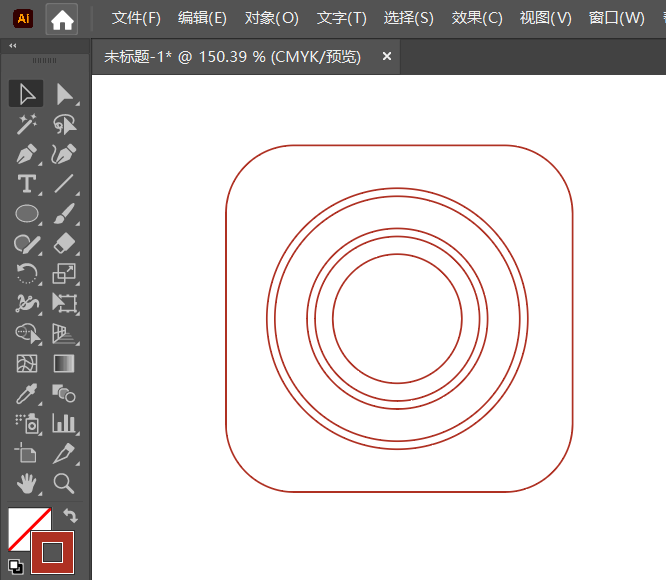Screen dimensions: 666x580
Task: Select the Ellipse tool
Action: tap(27, 213)
